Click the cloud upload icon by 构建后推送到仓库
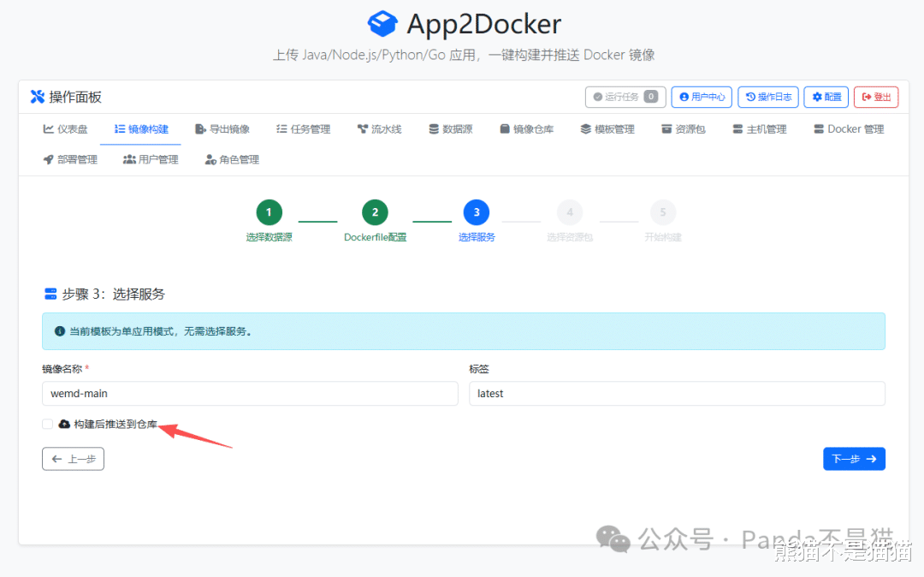Screen dimensions: 924x577 pos(64,425)
